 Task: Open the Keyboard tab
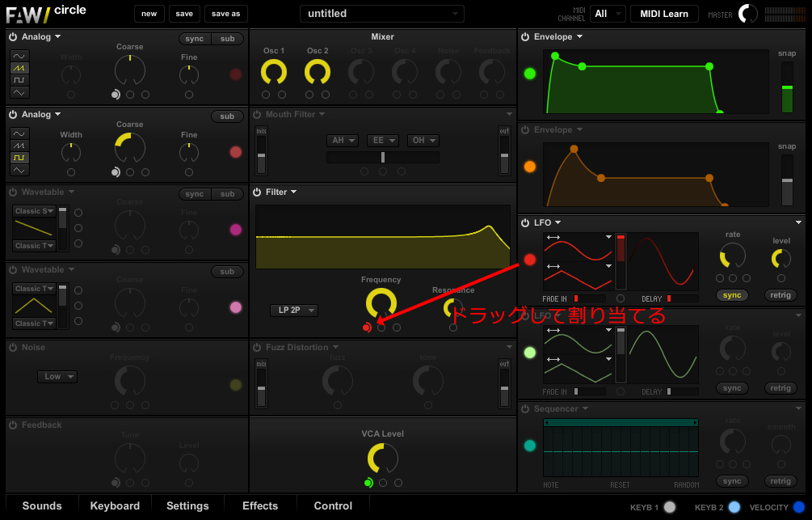115,506
